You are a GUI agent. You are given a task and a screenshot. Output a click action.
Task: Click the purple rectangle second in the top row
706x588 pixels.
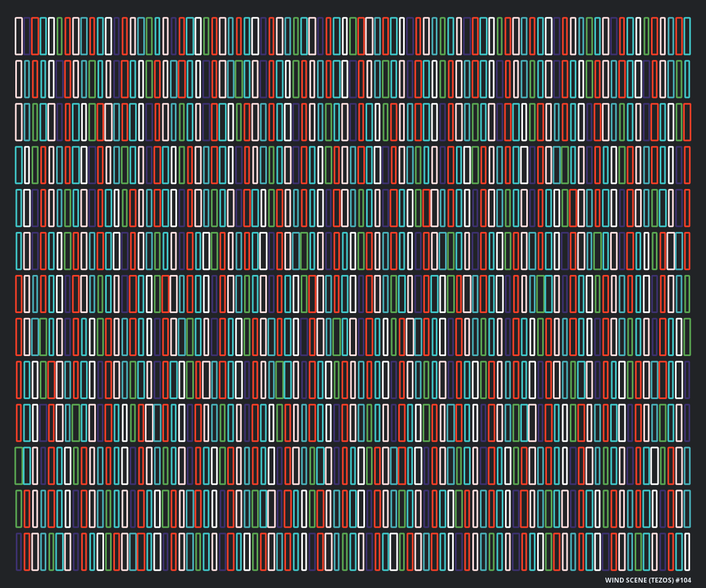tap(27, 36)
